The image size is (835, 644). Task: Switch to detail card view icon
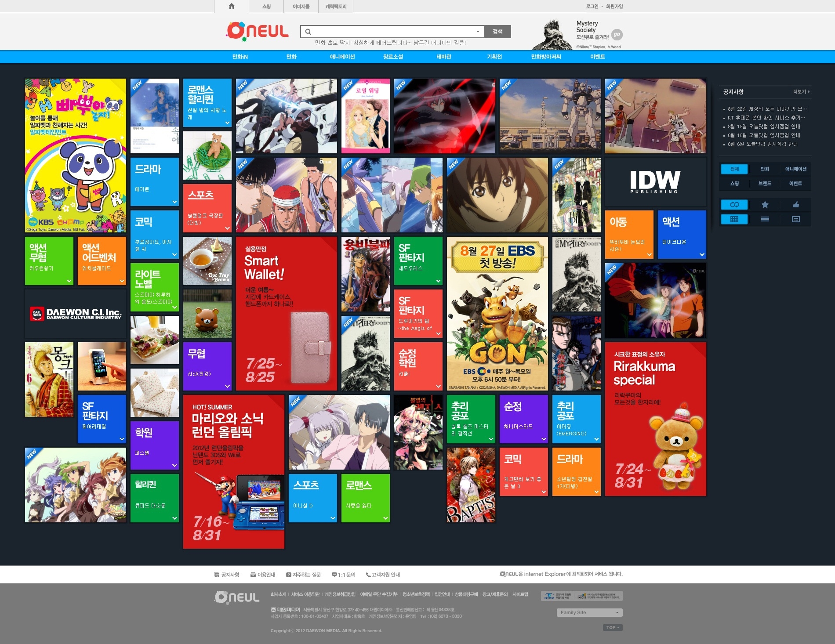tap(795, 219)
